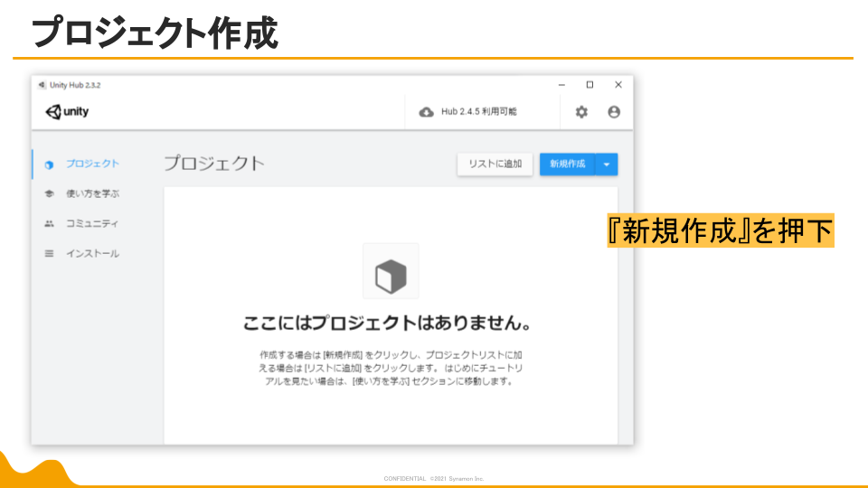The height and width of the screenshot is (488, 868).
Task: Click the Unity Hub 2.3.2 title text
Action: click(75, 85)
